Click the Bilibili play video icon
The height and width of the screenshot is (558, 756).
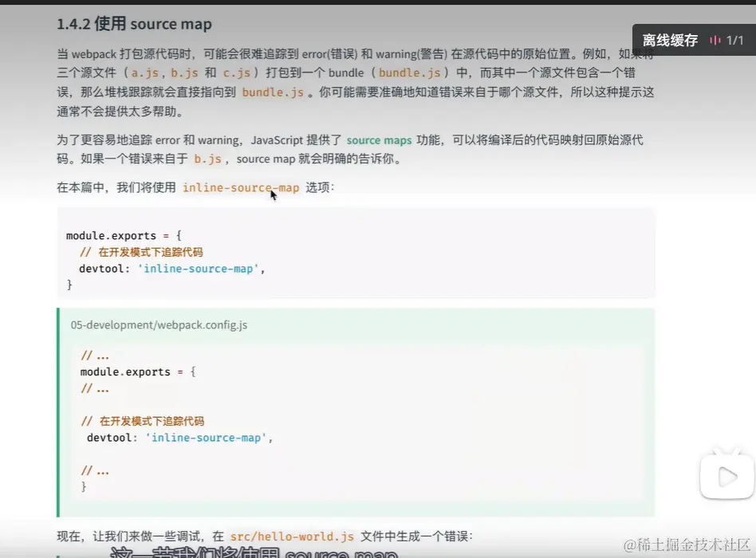click(726, 476)
